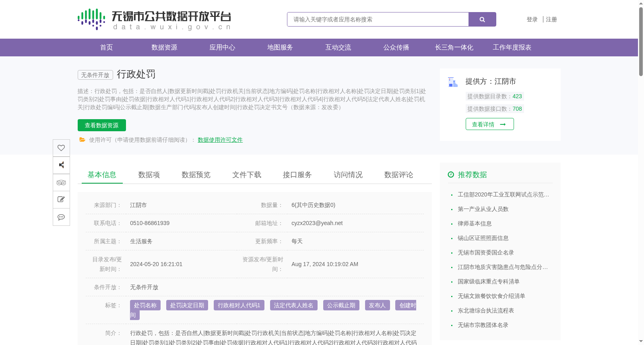Select the 基本信息 tab

point(102,175)
